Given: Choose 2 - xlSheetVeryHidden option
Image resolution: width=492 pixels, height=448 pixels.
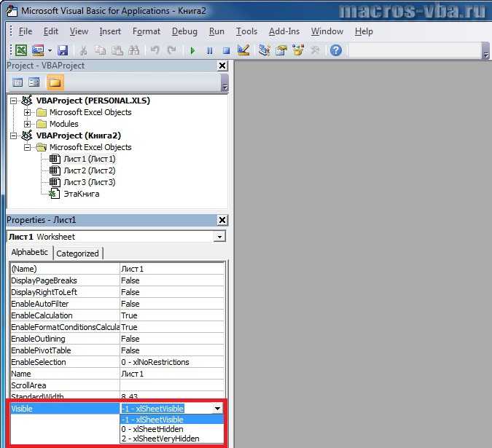Looking at the screenshot, I should click(171, 439).
